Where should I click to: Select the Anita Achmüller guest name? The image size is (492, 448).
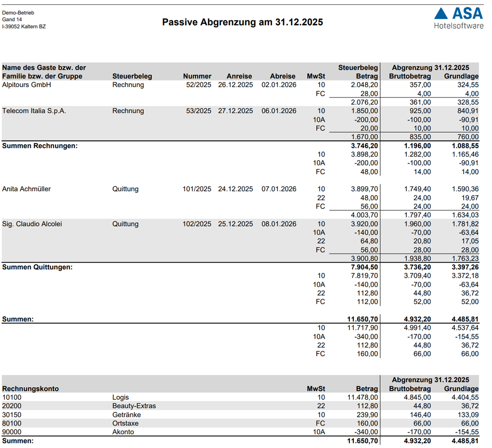tap(27, 189)
